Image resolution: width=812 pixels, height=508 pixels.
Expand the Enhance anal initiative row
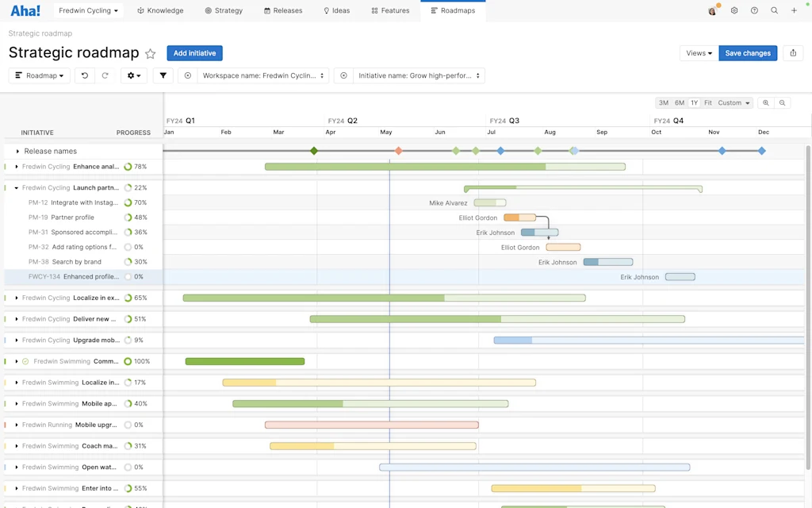coord(16,167)
